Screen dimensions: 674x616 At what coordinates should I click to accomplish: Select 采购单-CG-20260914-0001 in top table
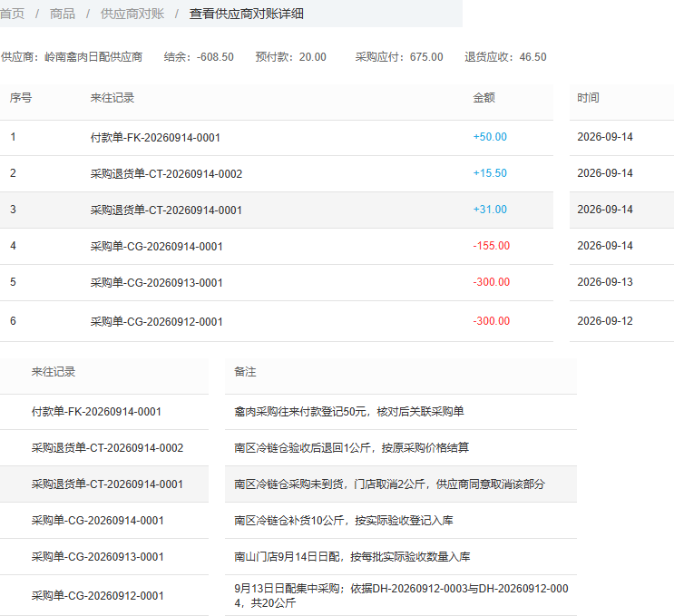tap(156, 247)
